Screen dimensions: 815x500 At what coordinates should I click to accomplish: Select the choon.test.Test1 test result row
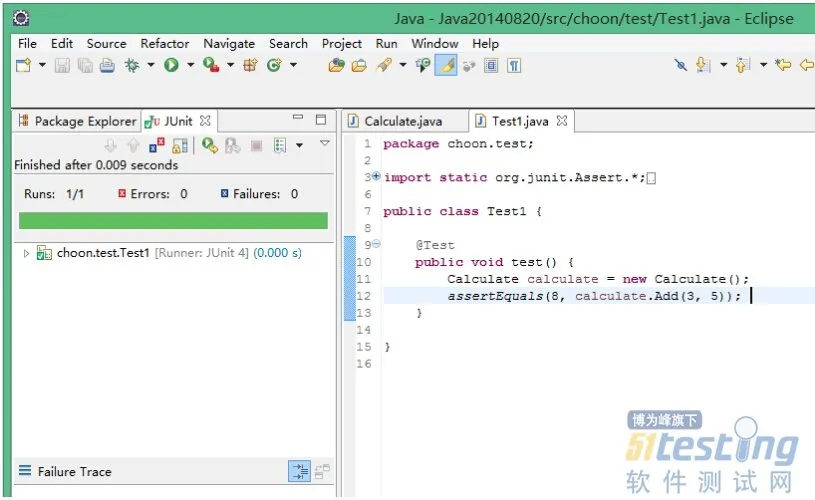pyautogui.click(x=174, y=253)
